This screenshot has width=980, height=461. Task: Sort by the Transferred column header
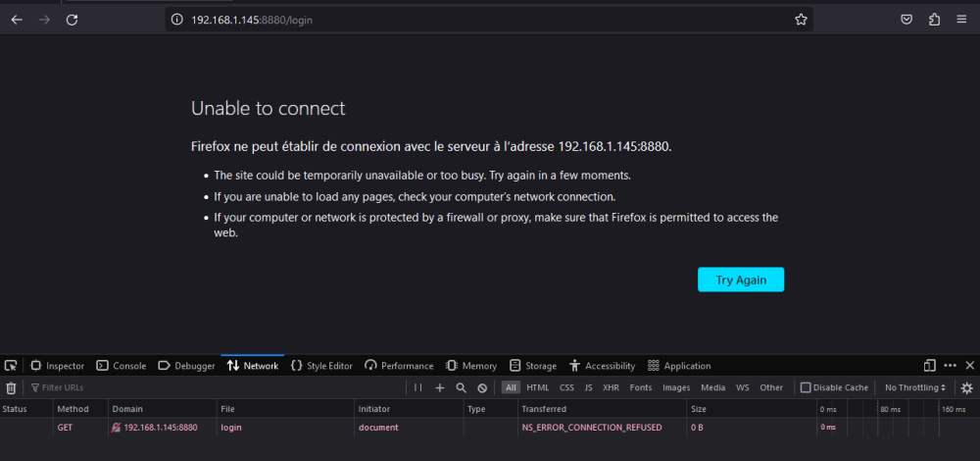click(x=602, y=409)
